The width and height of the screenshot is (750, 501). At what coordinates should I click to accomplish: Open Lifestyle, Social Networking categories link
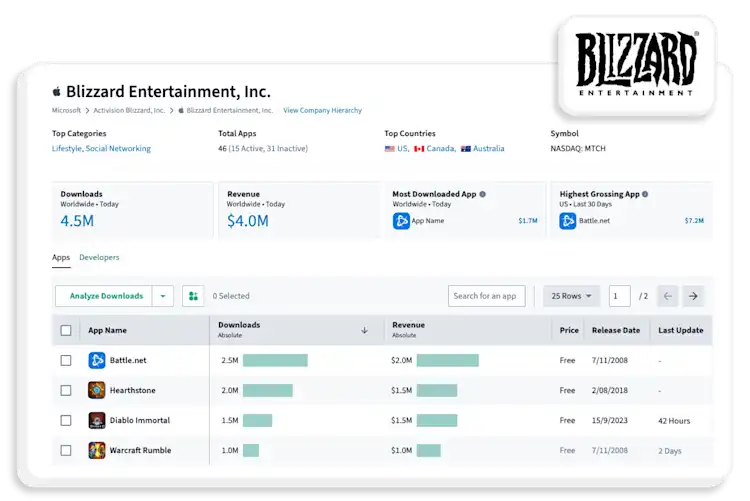pyautogui.click(x=101, y=149)
